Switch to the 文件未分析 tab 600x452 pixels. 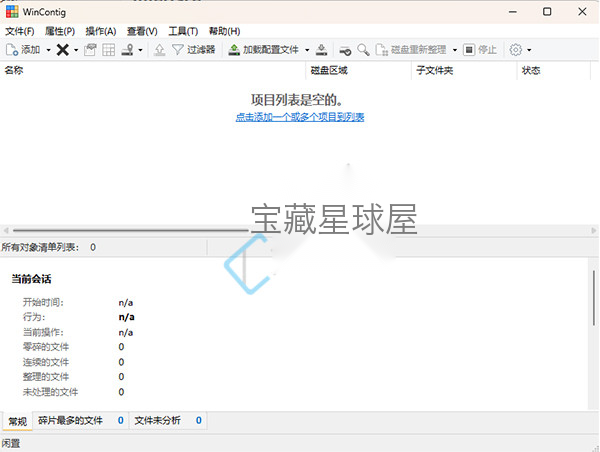(168, 421)
